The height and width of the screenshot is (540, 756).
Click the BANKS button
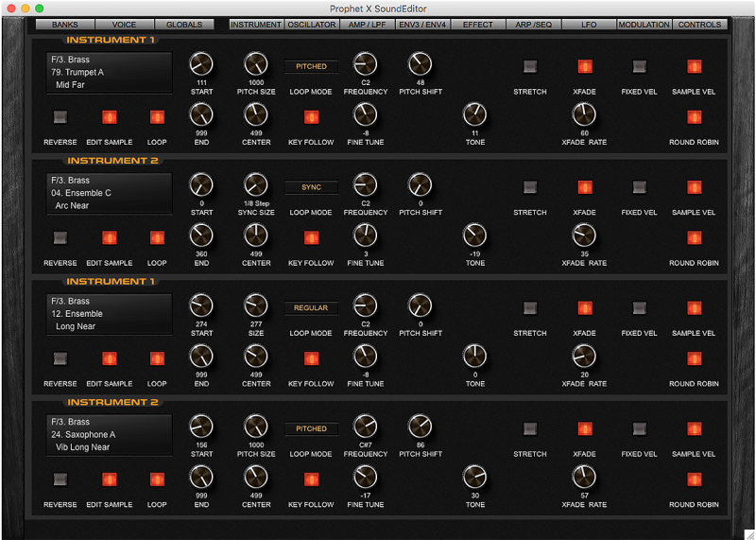65,25
